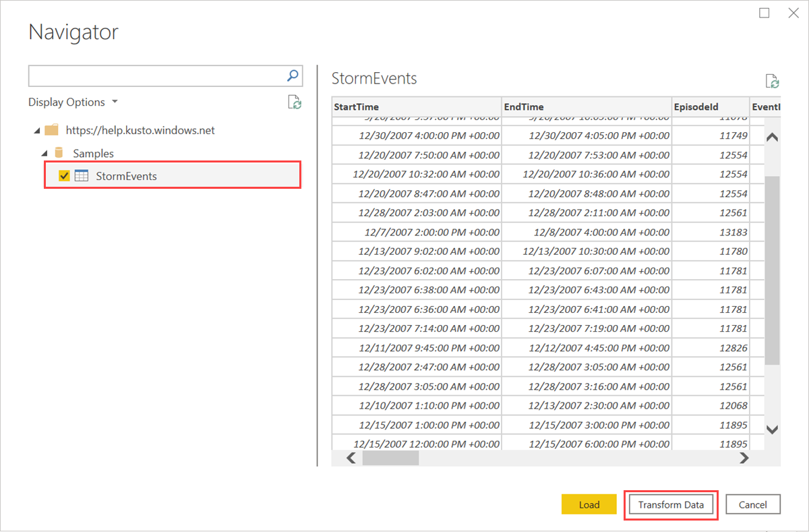Click EpisodeId cell 13183

[x=711, y=232]
